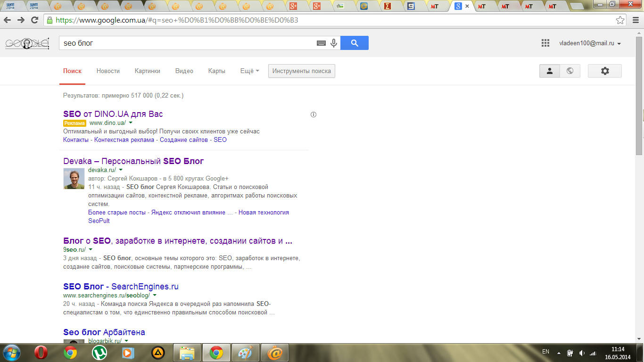Open Яндекс отключил влияние link
This screenshot has height=362, width=644.
[x=192, y=212]
